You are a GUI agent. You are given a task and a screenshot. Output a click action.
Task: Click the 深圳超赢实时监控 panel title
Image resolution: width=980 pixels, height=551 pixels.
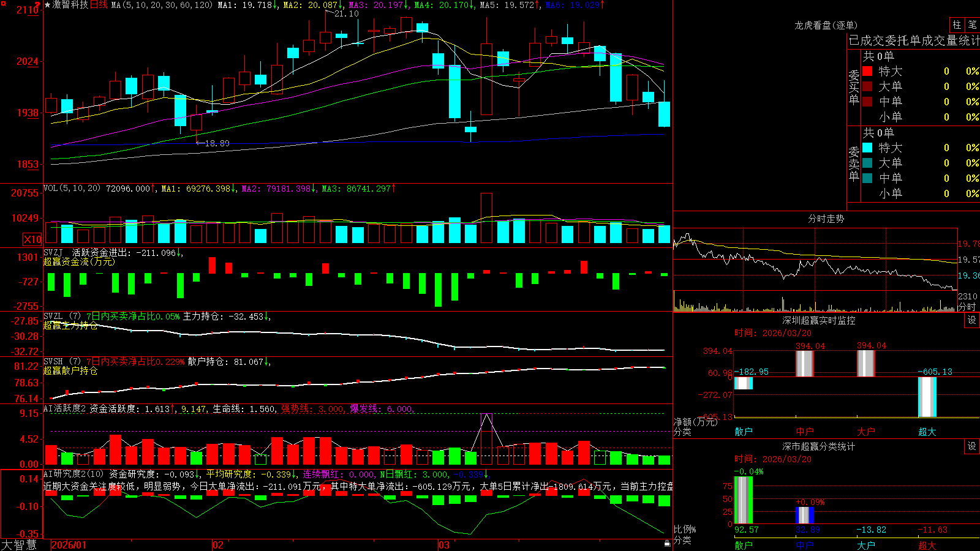819,320
